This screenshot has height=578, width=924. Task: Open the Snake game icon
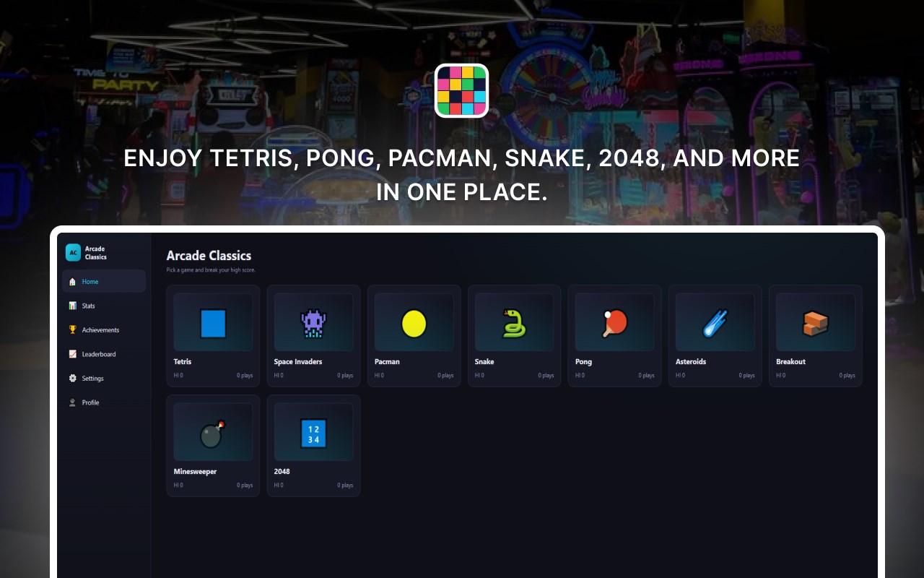point(514,324)
